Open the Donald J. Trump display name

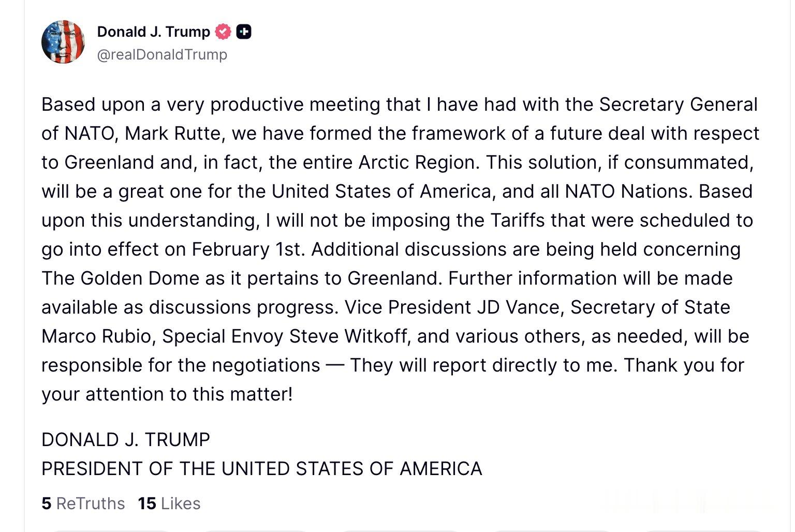153,32
